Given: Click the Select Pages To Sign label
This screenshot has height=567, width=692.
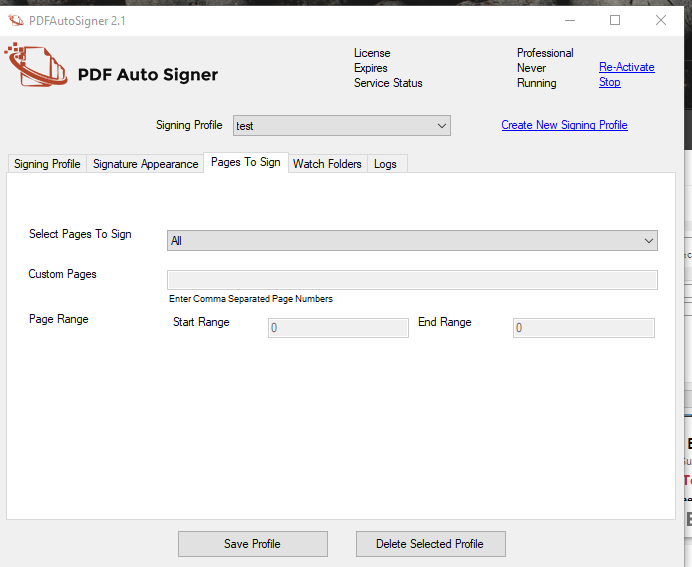Looking at the screenshot, I should [80, 234].
